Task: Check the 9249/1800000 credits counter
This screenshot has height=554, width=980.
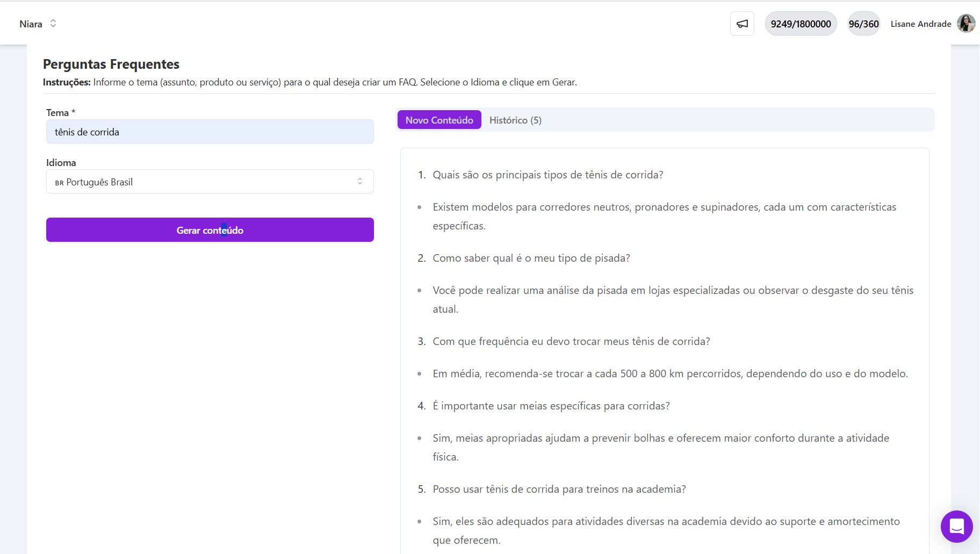Action: (801, 23)
